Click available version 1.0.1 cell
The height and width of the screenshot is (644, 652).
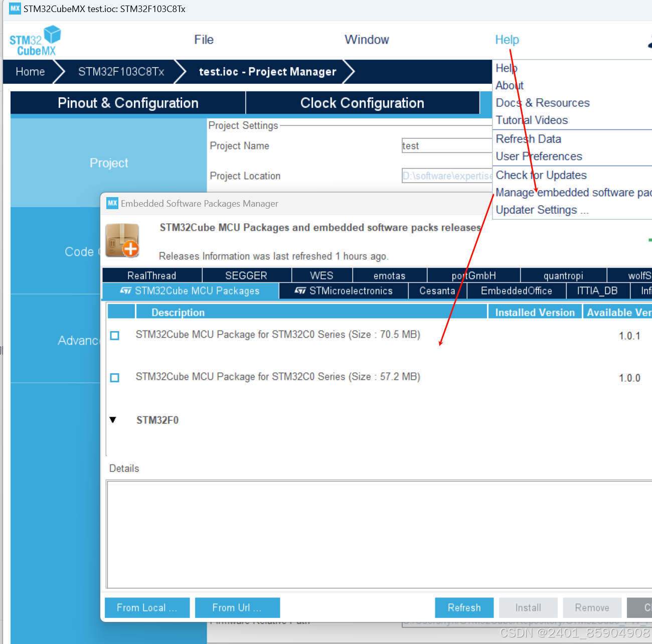629,336
